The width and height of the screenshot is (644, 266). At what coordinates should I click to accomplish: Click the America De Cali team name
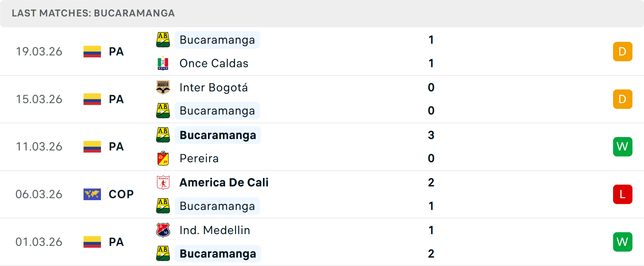(x=224, y=182)
